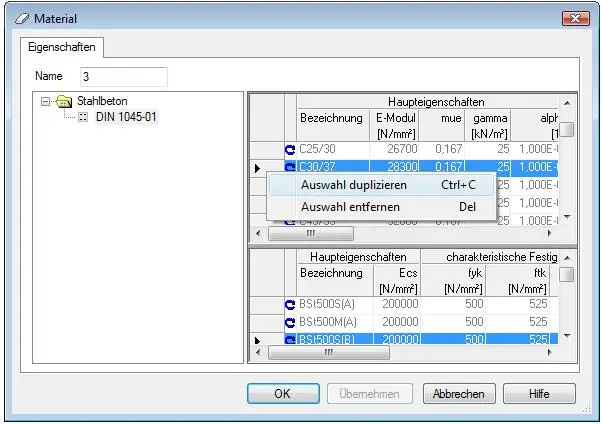The image size is (602, 424).
Task: Click mue value 0,167 of C25/30
Action: (448, 149)
